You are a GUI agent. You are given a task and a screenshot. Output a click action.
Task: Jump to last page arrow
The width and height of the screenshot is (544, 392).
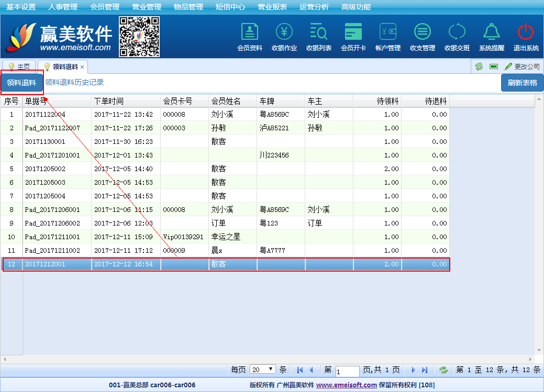[x=425, y=370]
